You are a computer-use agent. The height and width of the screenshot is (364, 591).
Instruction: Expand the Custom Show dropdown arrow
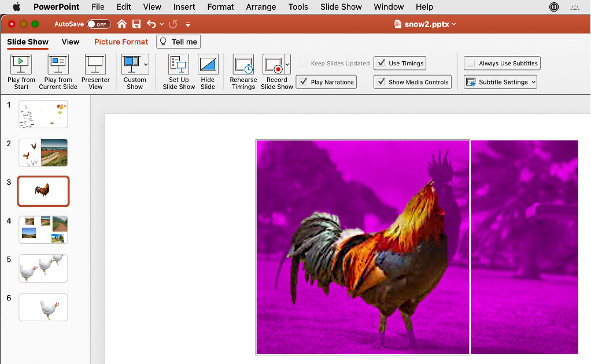coord(146,64)
